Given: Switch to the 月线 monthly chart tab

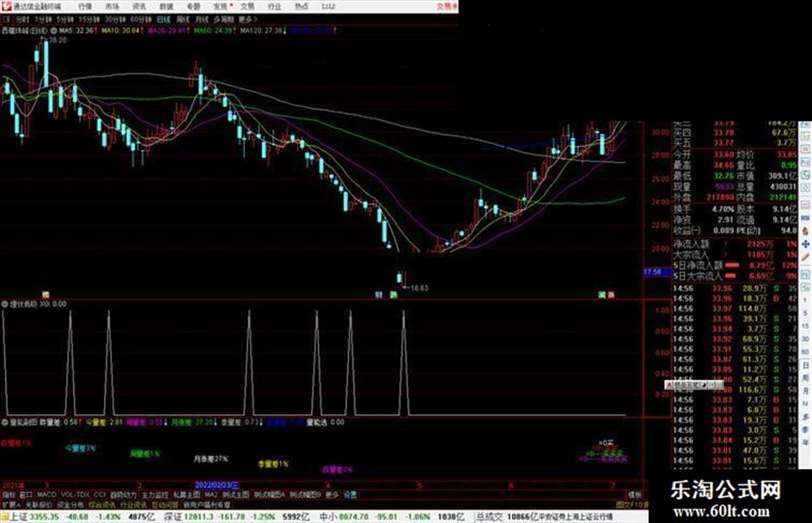Looking at the screenshot, I should [201, 19].
